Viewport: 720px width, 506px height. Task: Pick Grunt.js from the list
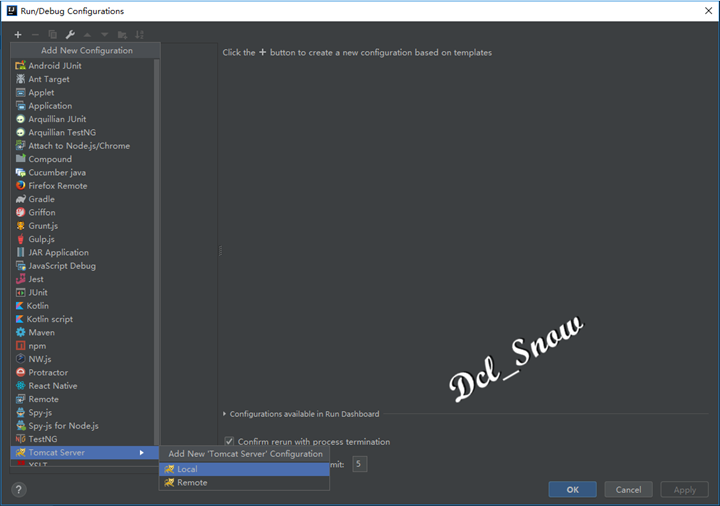tap(83, 225)
